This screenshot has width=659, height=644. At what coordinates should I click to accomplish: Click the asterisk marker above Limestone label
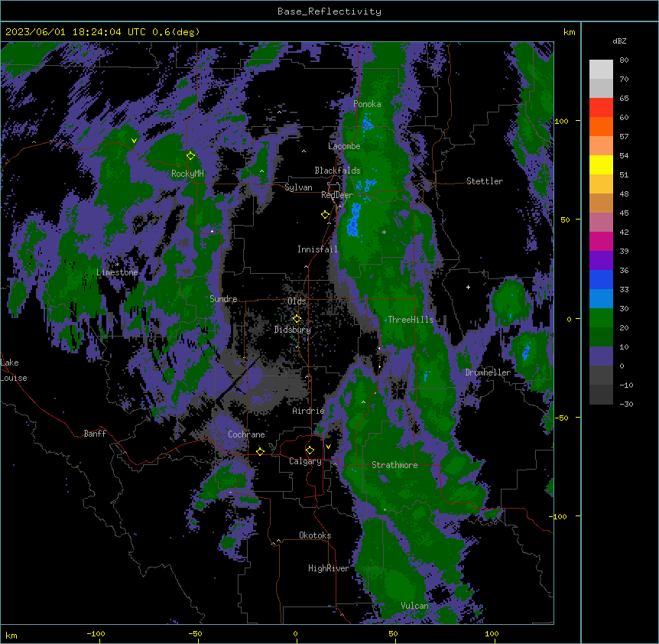[117, 265]
